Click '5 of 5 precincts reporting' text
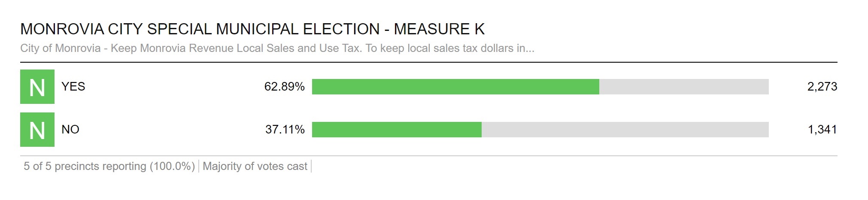This screenshot has width=868, height=200. pyautogui.click(x=85, y=167)
